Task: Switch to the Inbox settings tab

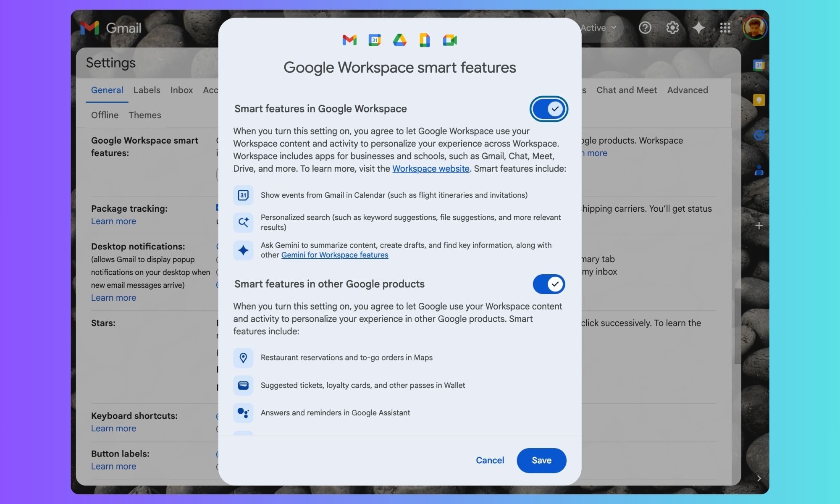Action: click(181, 90)
